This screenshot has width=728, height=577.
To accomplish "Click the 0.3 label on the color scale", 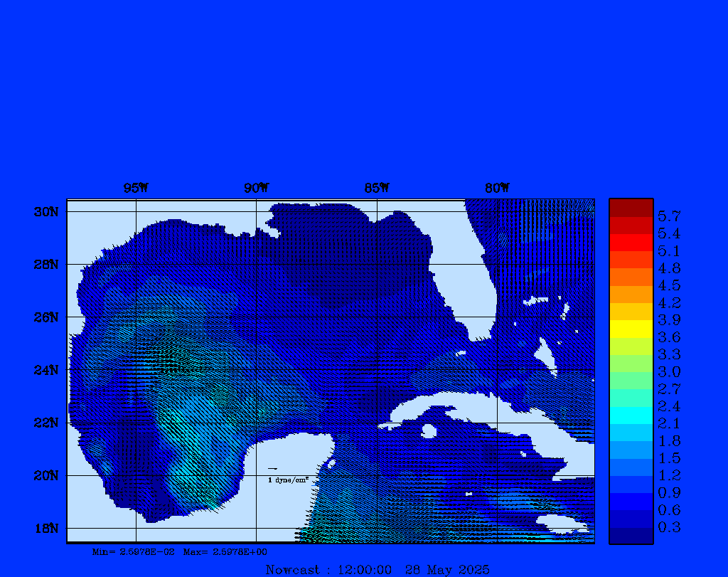I will (669, 527).
